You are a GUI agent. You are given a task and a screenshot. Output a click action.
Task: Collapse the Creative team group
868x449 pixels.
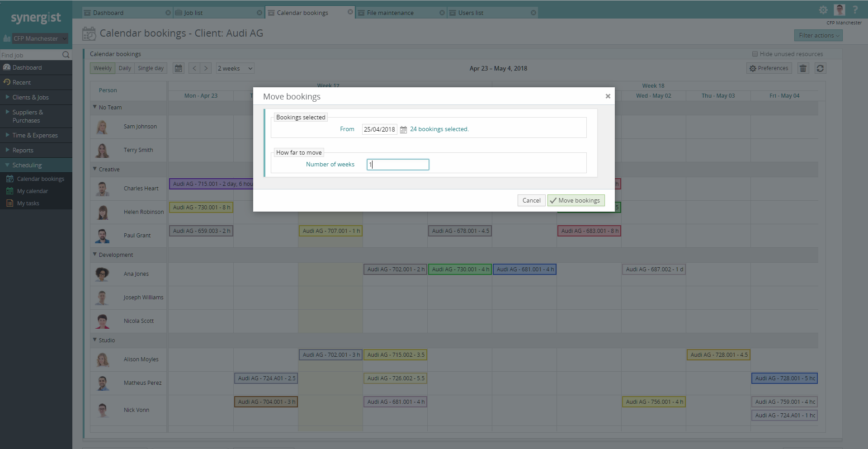tap(95, 169)
